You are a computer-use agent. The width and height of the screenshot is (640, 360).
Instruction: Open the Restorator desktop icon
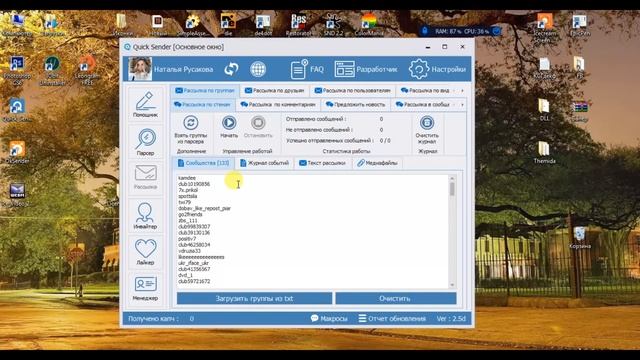coord(298,24)
